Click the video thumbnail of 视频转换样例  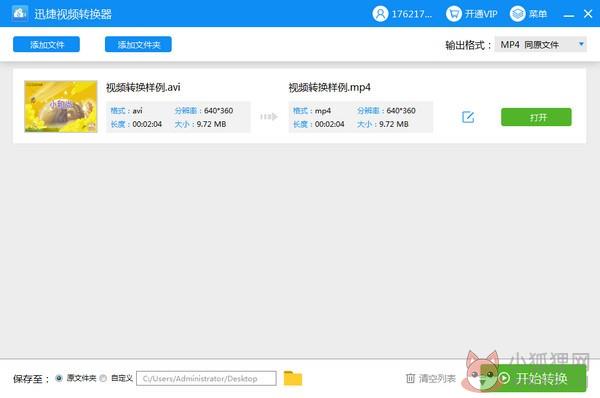pos(61,106)
